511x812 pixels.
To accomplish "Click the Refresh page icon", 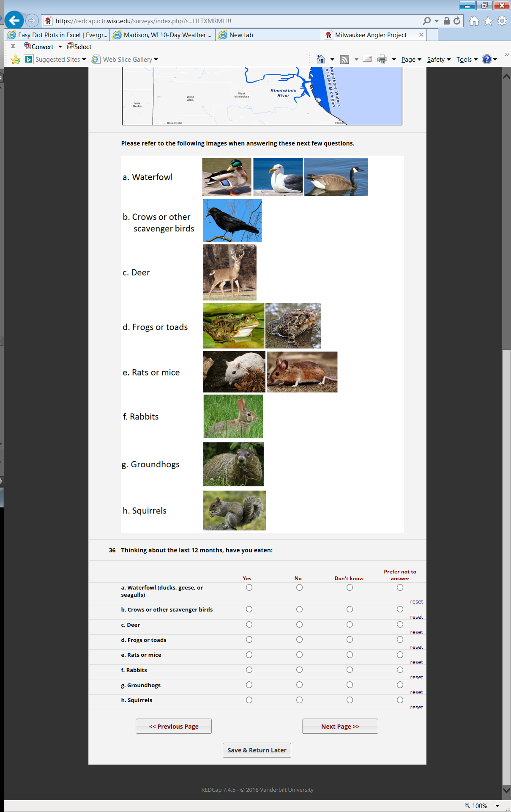I will tap(457, 21).
